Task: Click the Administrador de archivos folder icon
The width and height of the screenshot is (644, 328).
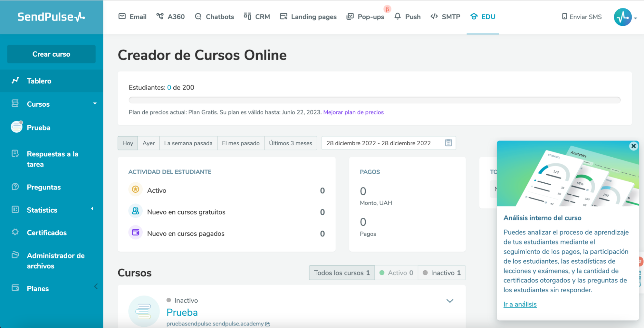Action: pos(15,255)
